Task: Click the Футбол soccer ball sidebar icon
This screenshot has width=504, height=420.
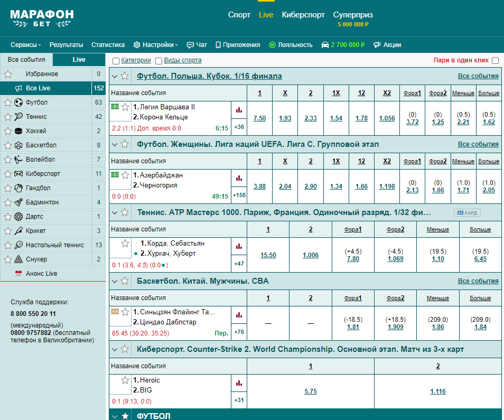Action: point(18,102)
